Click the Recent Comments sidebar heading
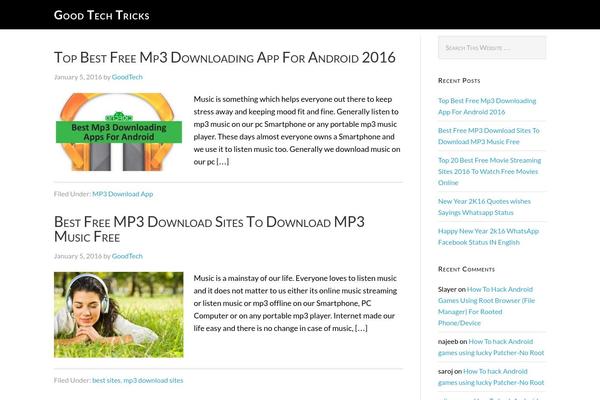 click(466, 269)
